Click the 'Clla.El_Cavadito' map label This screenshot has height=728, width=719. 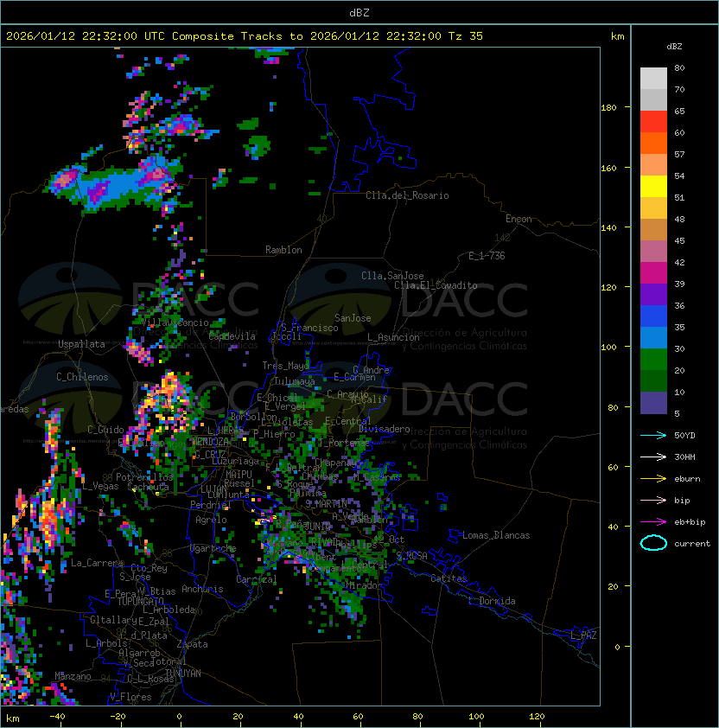coord(436,285)
